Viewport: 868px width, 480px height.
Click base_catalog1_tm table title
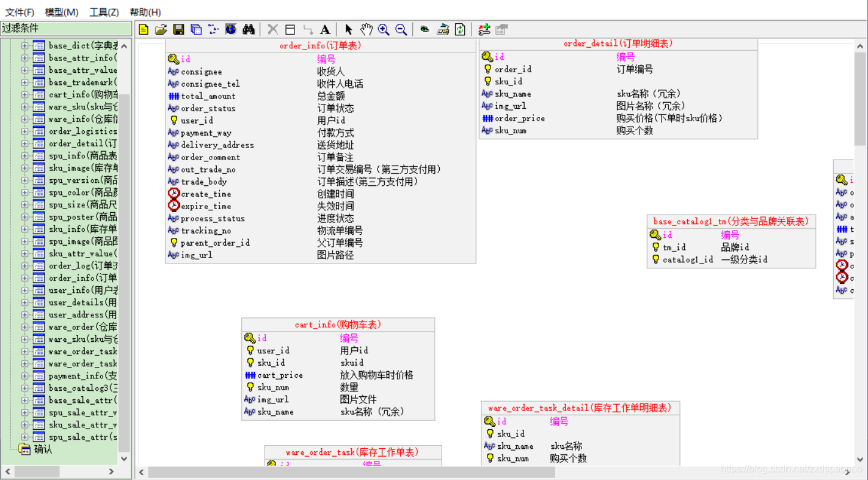tap(731, 221)
